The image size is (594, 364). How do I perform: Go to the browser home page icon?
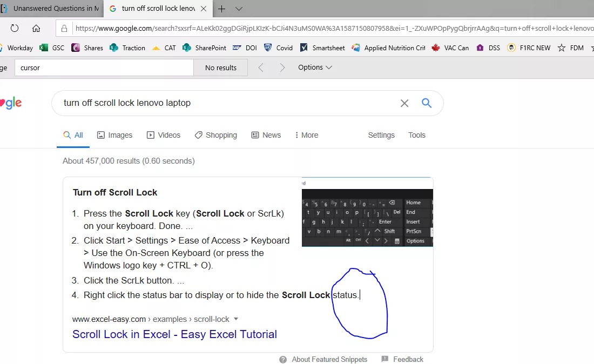[x=36, y=28]
